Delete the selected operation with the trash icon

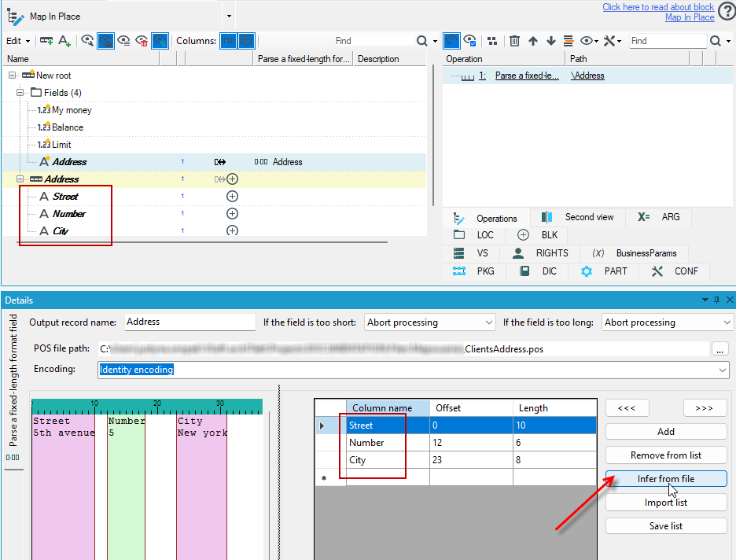(x=514, y=41)
